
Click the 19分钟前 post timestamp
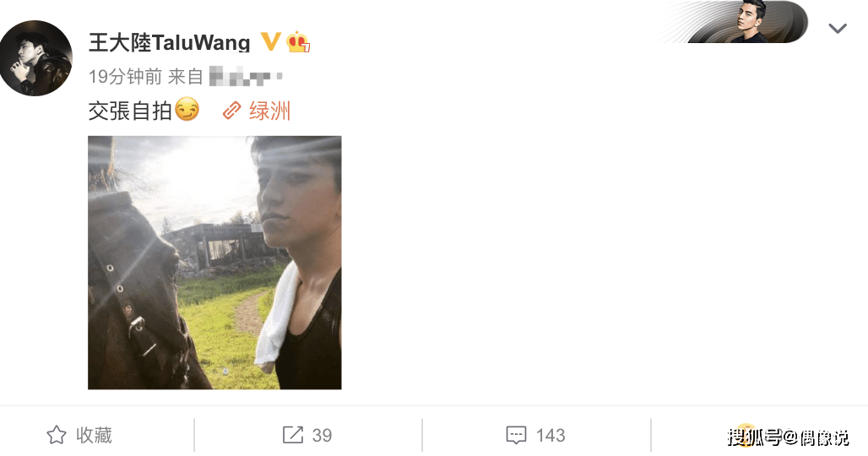click(x=125, y=76)
